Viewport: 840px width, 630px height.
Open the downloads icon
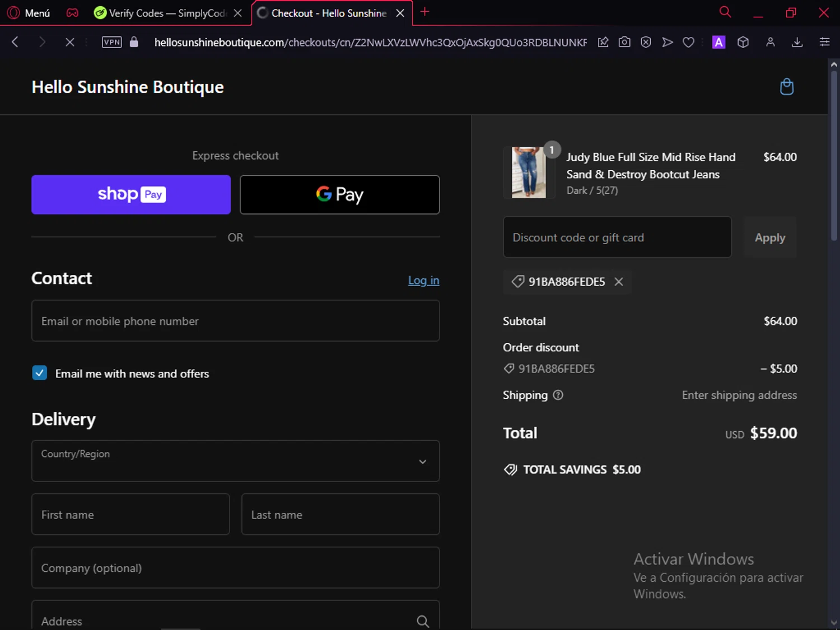[797, 42]
